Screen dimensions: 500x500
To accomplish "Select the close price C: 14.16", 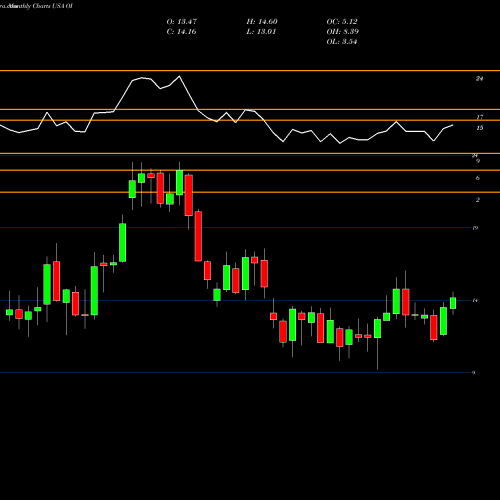I will point(181,32).
